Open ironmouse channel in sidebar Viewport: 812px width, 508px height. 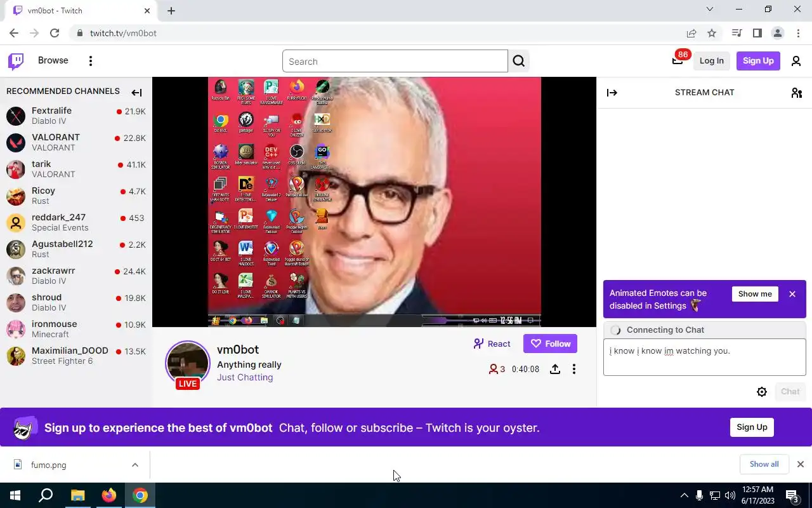click(x=76, y=329)
